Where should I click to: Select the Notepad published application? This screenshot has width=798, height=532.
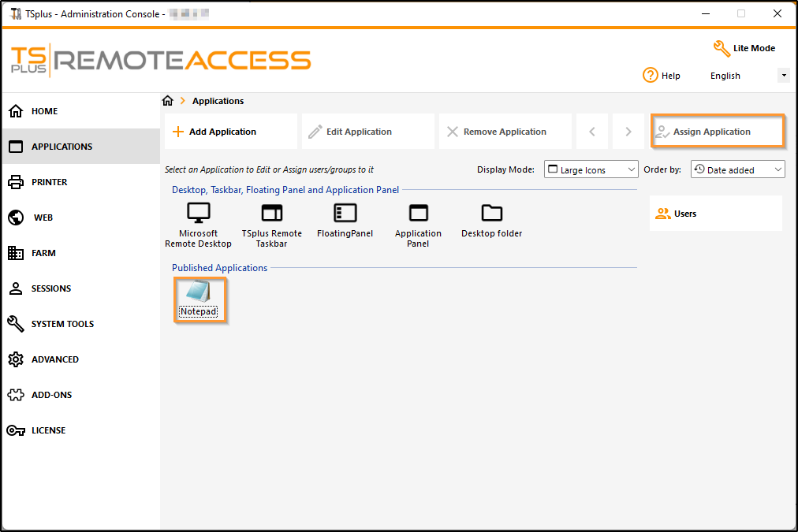point(199,298)
